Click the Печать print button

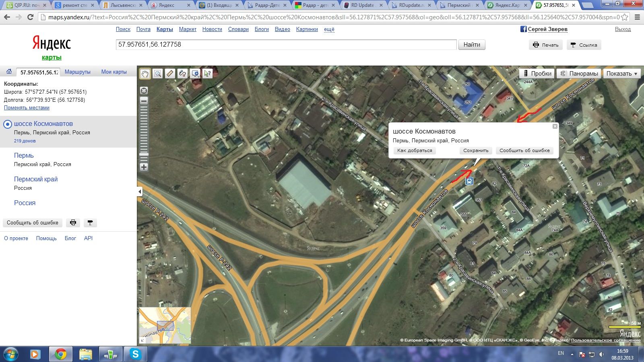pyautogui.click(x=545, y=45)
